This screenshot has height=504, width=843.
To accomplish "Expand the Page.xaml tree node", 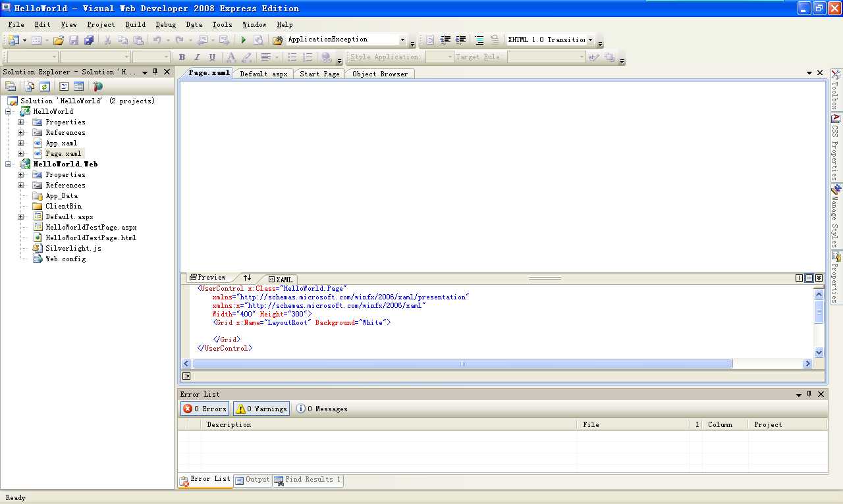I will [x=21, y=153].
